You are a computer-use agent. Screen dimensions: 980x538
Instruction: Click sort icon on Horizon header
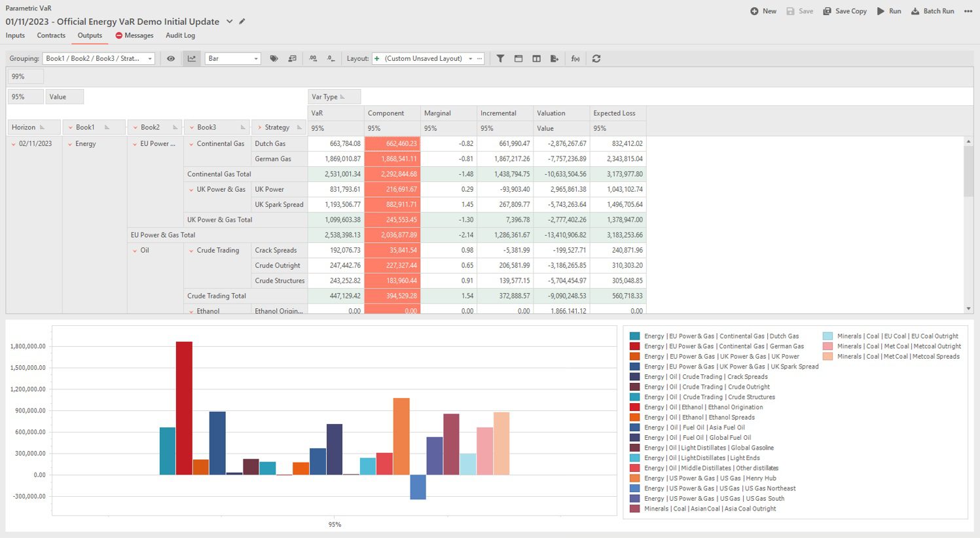pyautogui.click(x=43, y=128)
